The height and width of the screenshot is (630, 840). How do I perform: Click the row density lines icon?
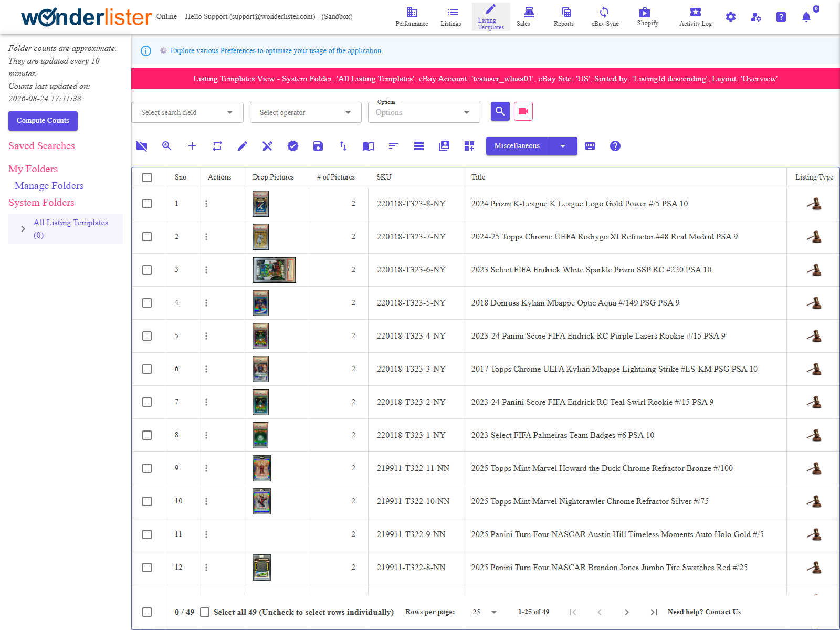(x=419, y=146)
